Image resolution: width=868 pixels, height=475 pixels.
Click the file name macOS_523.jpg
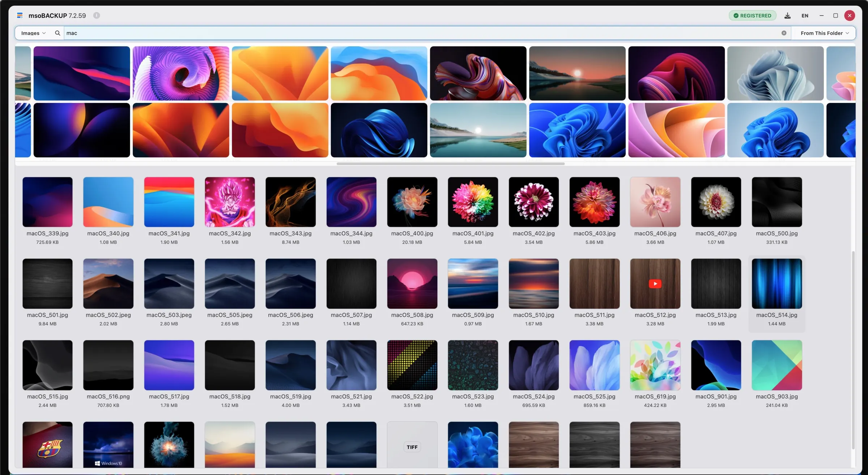pyautogui.click(x=473, y=397)
